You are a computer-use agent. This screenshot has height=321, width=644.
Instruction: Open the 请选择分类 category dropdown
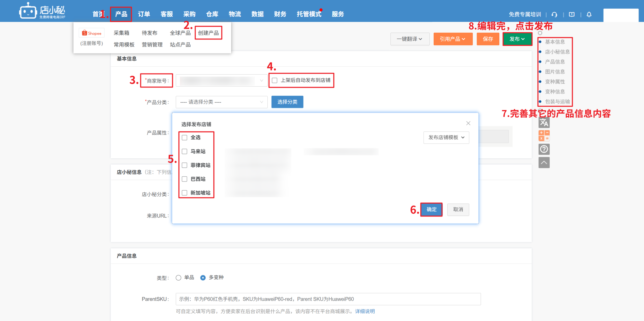click(221, 102)
